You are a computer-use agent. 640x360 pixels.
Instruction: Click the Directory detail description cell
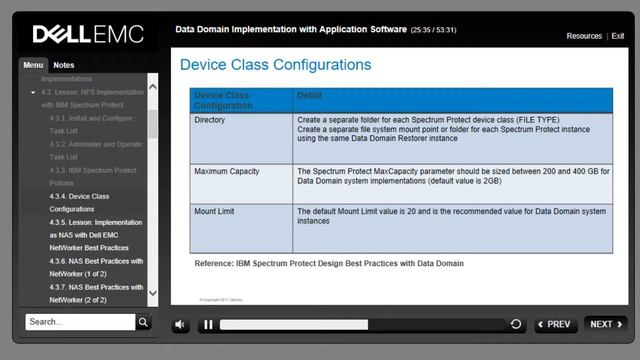coord(453,138)
